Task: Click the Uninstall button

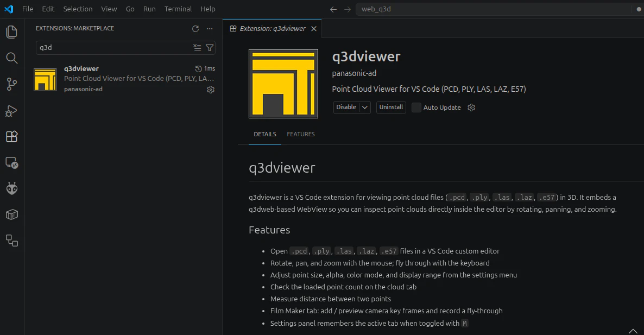Action: (391, 107)
